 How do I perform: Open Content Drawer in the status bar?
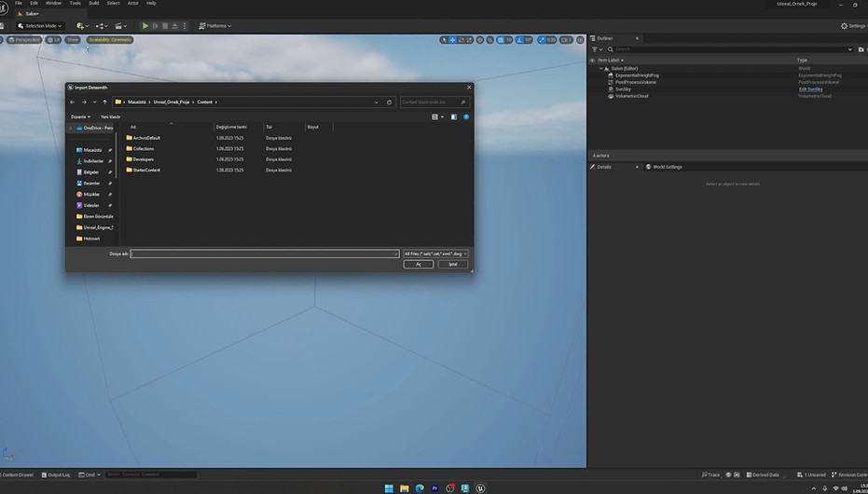tap(18, 475)
